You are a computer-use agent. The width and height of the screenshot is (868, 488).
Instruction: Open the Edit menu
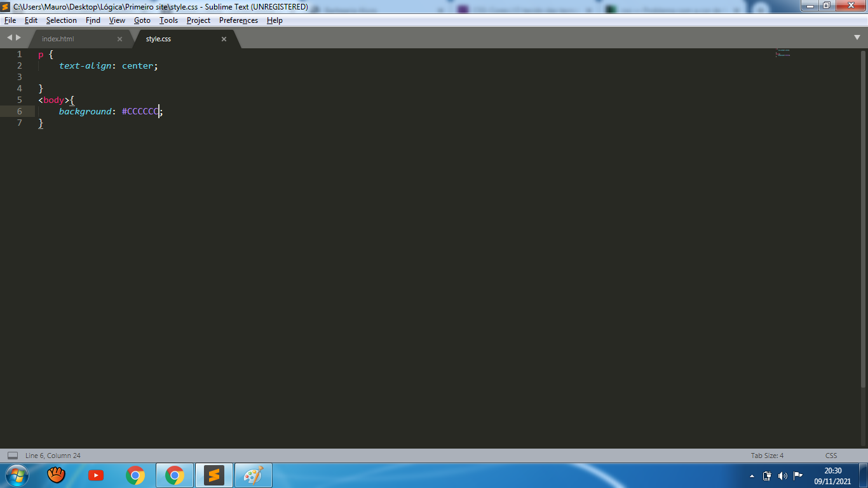pos(31,20)
